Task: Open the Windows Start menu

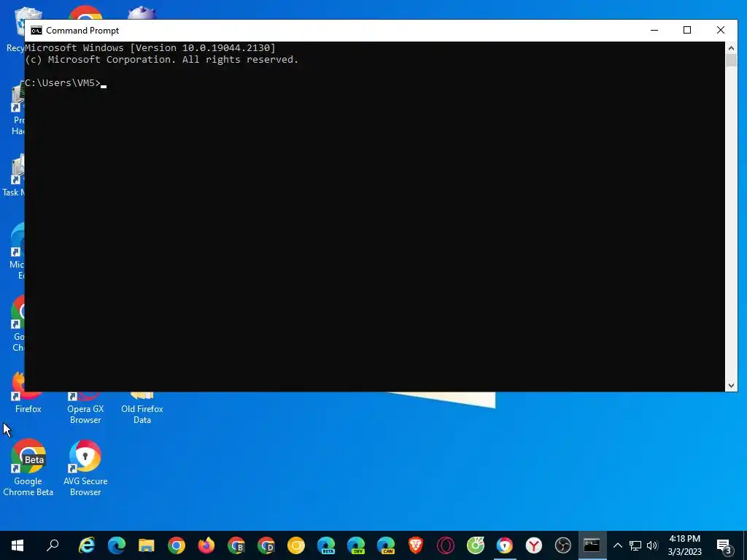Action: (x=18, y=545)
